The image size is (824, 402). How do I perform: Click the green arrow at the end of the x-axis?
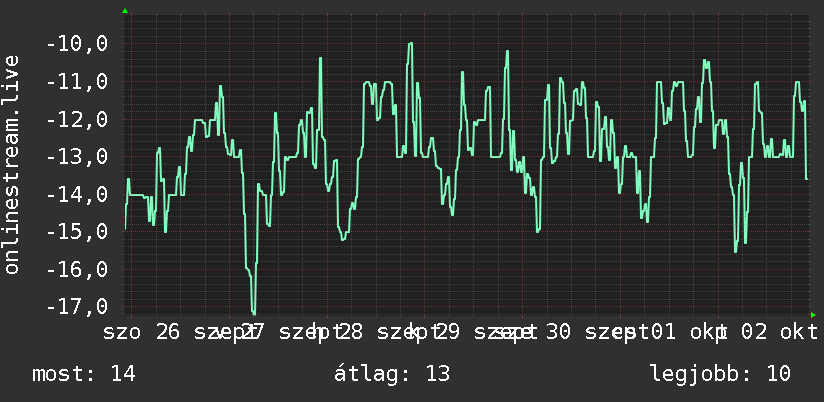813,315
